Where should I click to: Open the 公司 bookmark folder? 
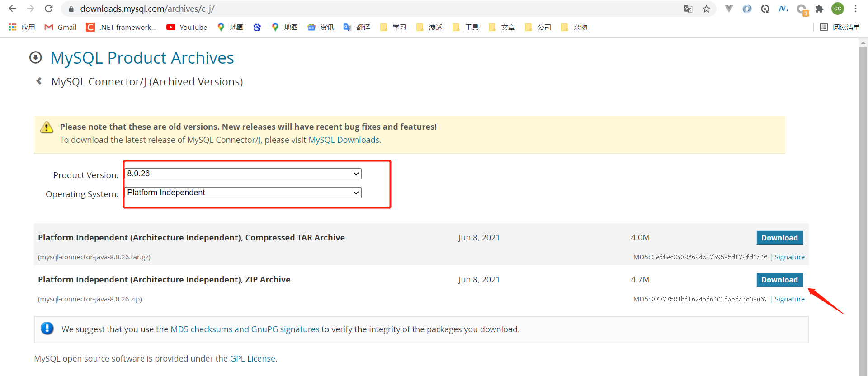538,27
